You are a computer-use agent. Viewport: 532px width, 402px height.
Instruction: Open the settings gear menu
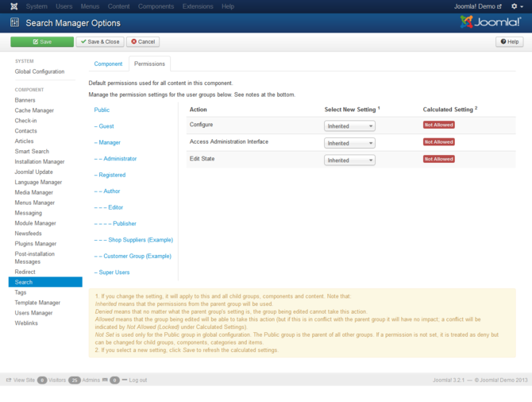pyautogui.click(x=516, y=6)
